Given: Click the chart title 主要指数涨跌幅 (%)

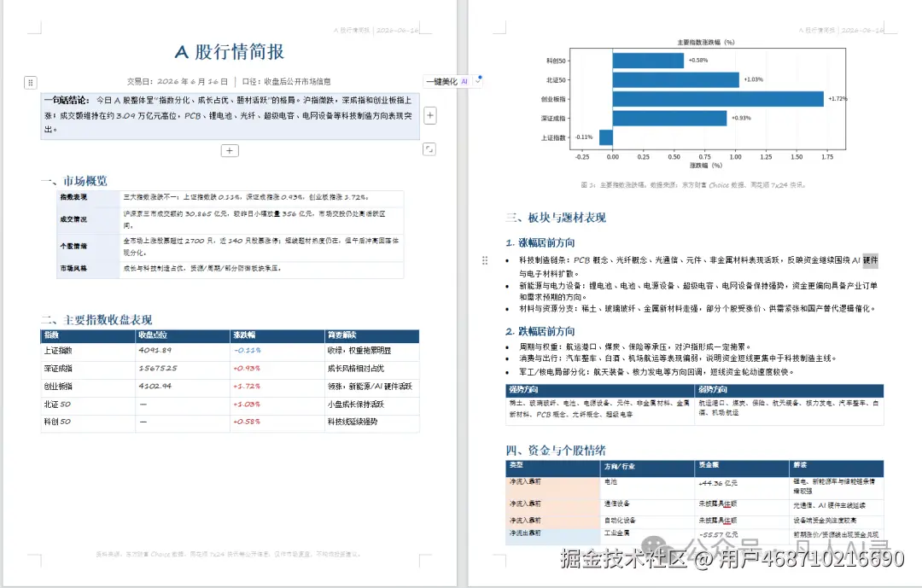Looking at the screenshot, I should tap(706, 43).
